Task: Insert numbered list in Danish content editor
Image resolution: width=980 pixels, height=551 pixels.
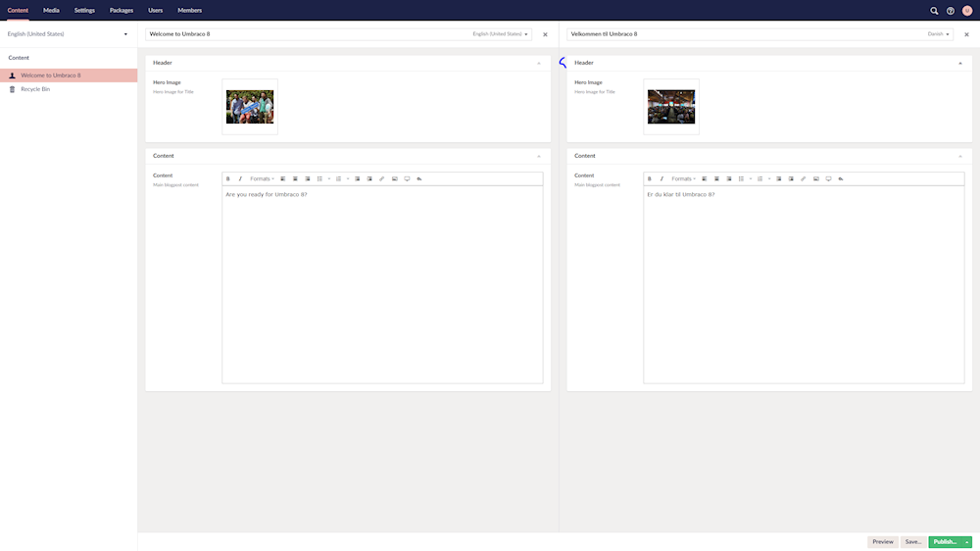Action: click(760, 178)
